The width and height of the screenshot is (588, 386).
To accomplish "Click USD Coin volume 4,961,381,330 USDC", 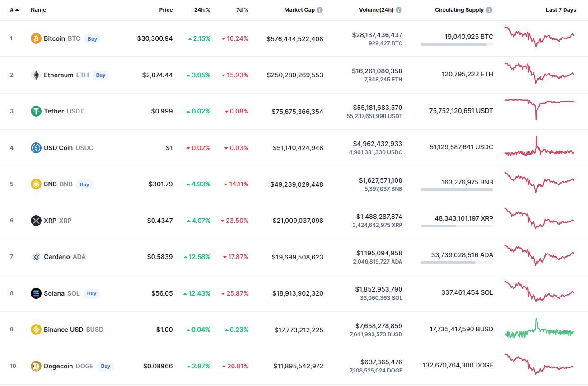I will [376, 152].
